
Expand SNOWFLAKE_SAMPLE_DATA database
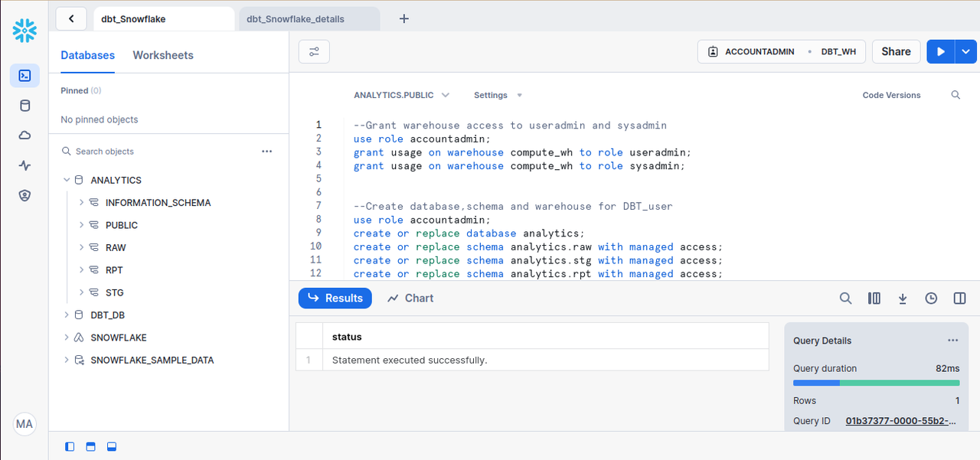point(67,360)
